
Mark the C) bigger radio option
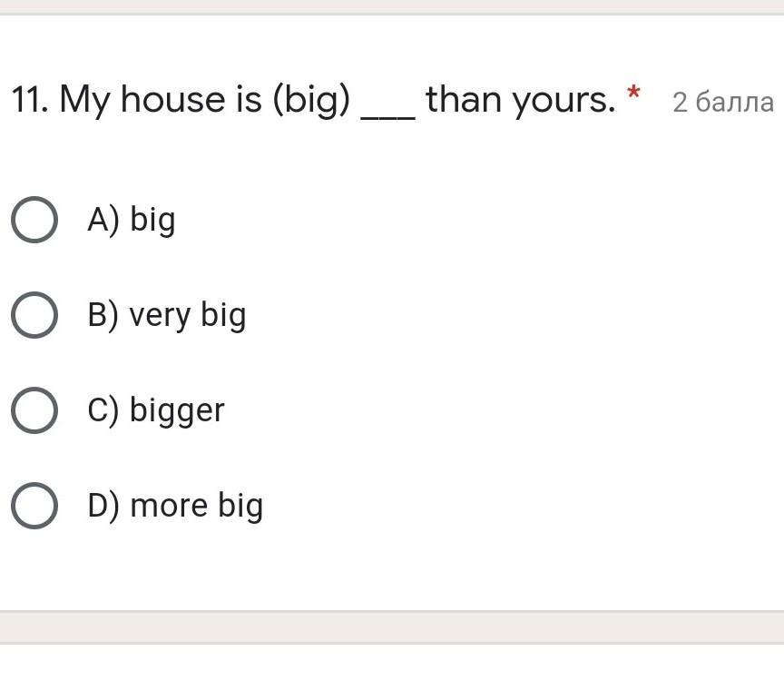pos(34,410)
